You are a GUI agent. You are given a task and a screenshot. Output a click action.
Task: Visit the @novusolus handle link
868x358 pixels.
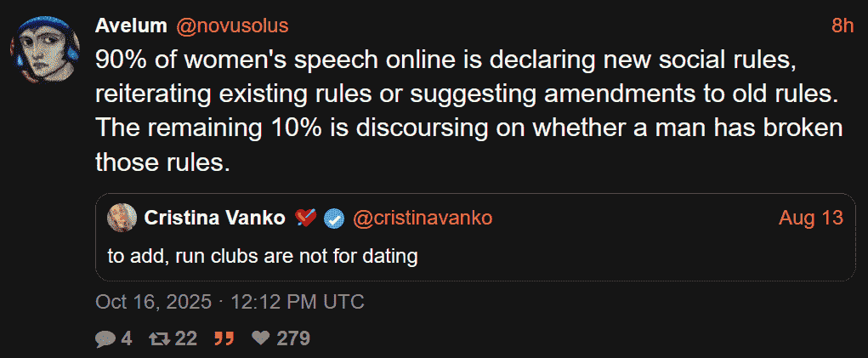[x=232, y=26]
